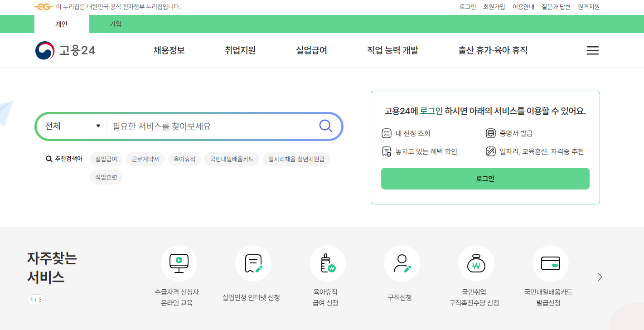The width and height of the screenshot is (644, 330).
Task: Open the 취업지원 menu
Action: click(x=240, y=50)
